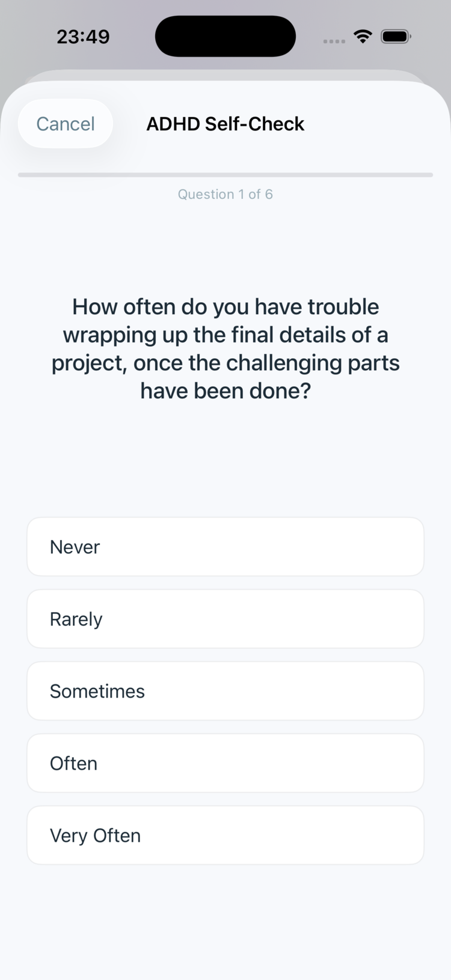Tap the clock showing 23:49
Screen dimensions: 451x980
[84, 36]
